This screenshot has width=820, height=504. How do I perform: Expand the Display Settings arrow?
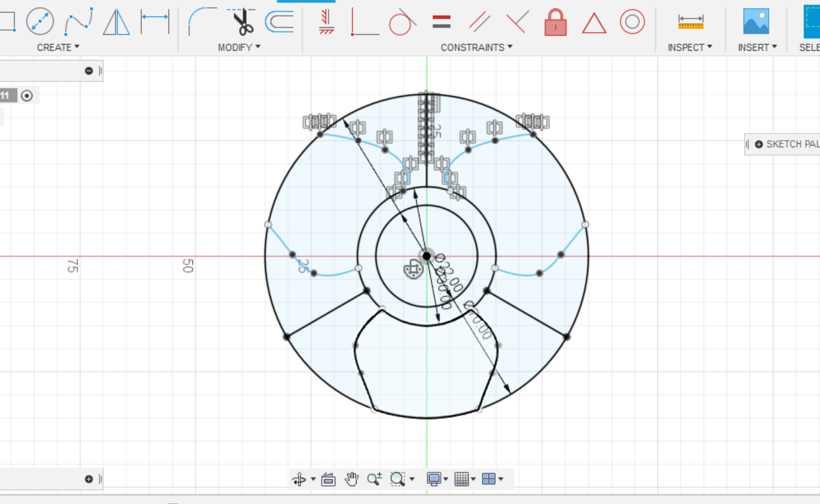pyautogui.click(x=445, y=479)
